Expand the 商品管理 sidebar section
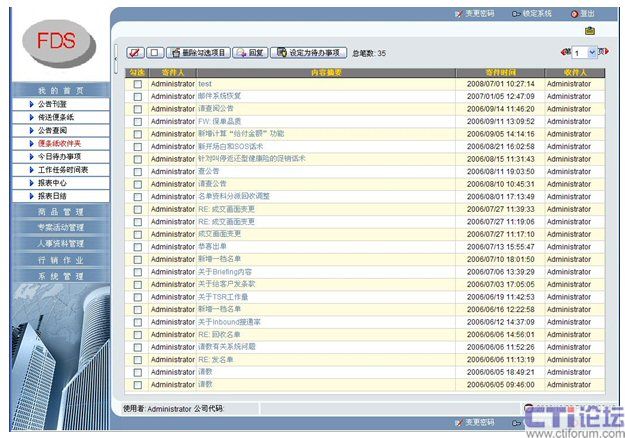 [x=61, y=212]
